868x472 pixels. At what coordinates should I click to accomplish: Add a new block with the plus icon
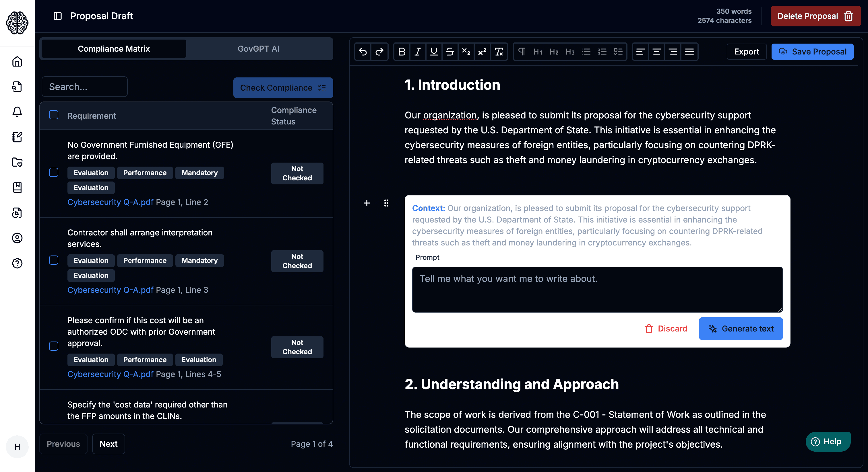click(x=367, y=203)
